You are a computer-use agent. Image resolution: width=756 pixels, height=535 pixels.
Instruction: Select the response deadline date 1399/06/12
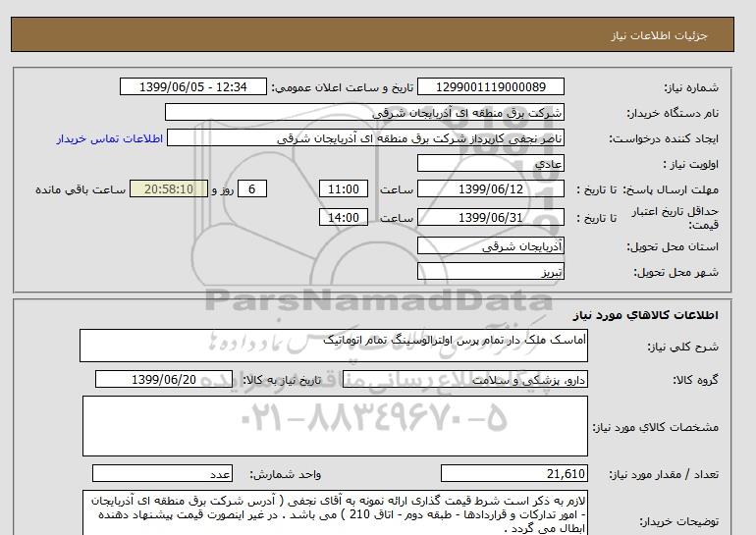pyautogui.click(x=490, y=188)
